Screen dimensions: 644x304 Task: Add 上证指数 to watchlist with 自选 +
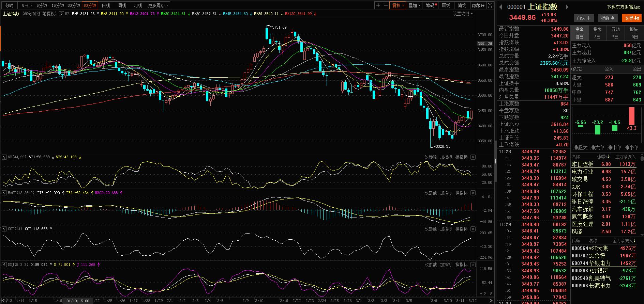point(584,18)
